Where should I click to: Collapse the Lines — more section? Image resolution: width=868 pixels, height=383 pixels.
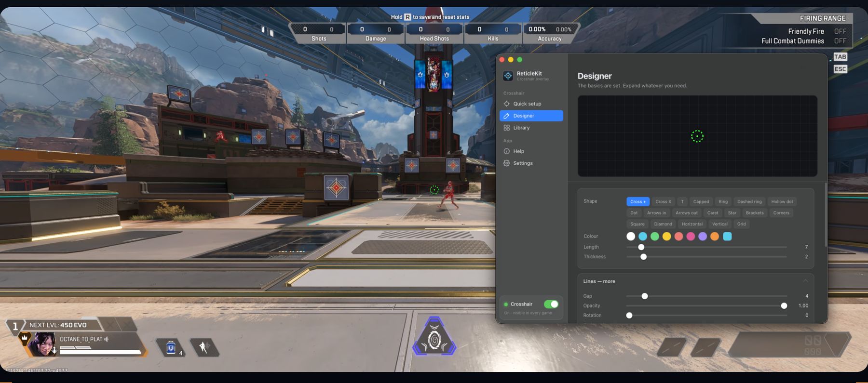(805, 281)
